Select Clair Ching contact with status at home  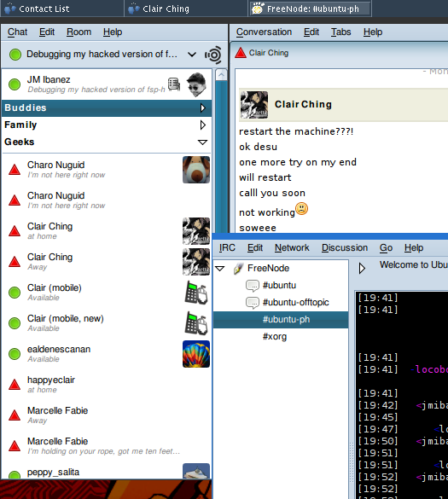[x=107, y=231]
